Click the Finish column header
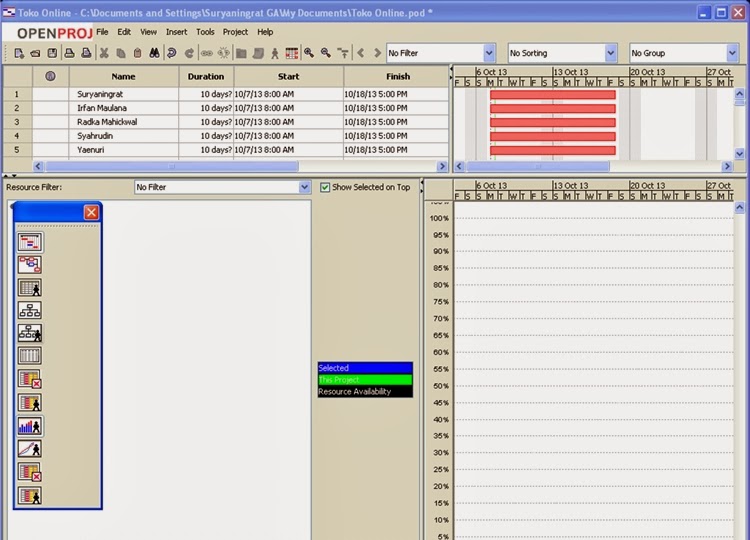The height and width of the screenshot is (540, 750). (397, 77)
